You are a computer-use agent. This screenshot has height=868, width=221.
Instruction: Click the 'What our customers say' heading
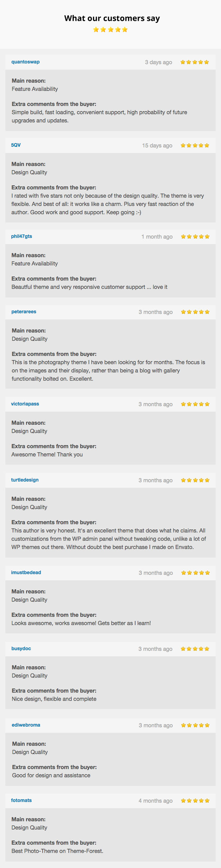coord(112,18)
